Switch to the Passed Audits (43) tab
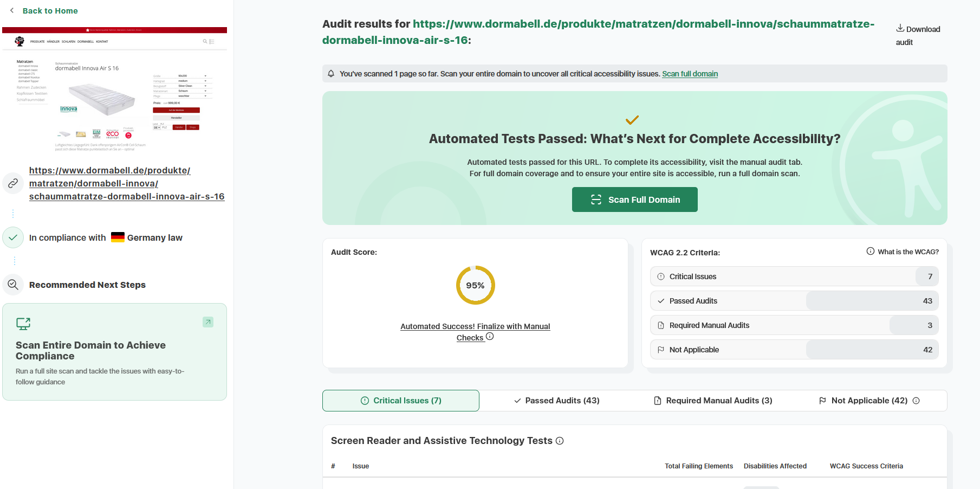 (557, 401)
